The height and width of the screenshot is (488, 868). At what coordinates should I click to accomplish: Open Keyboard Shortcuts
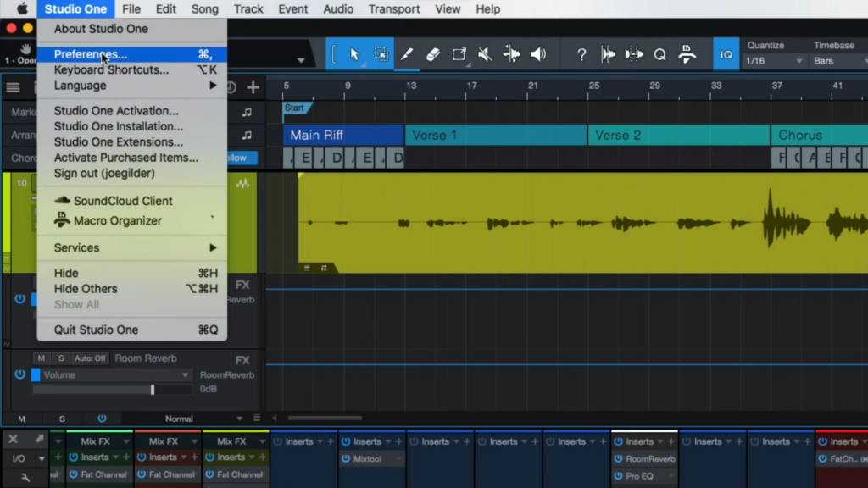click(x=132, y=69)
